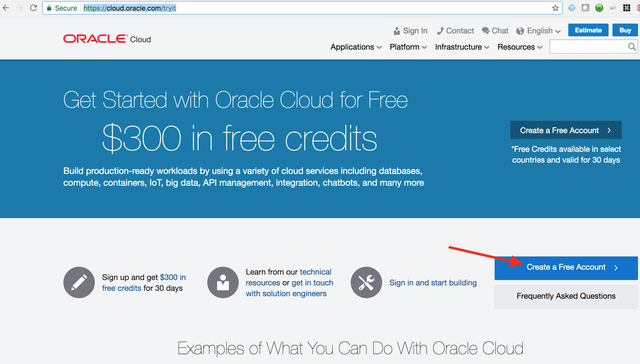Click the Contact phone icon
640x364 pixels.
click(440, 31)
